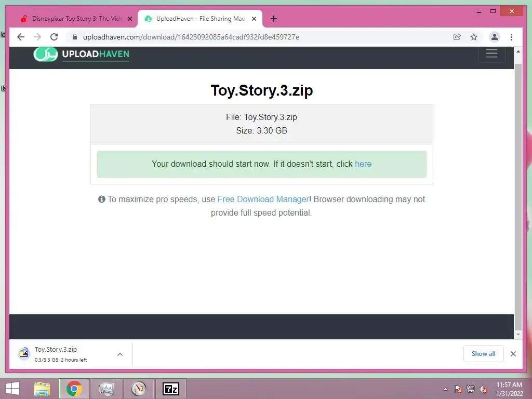Viewport: 532px width, 399px height.
Task: Open UploadHaven hamburger navigation menu
Action: coord(491,54)
